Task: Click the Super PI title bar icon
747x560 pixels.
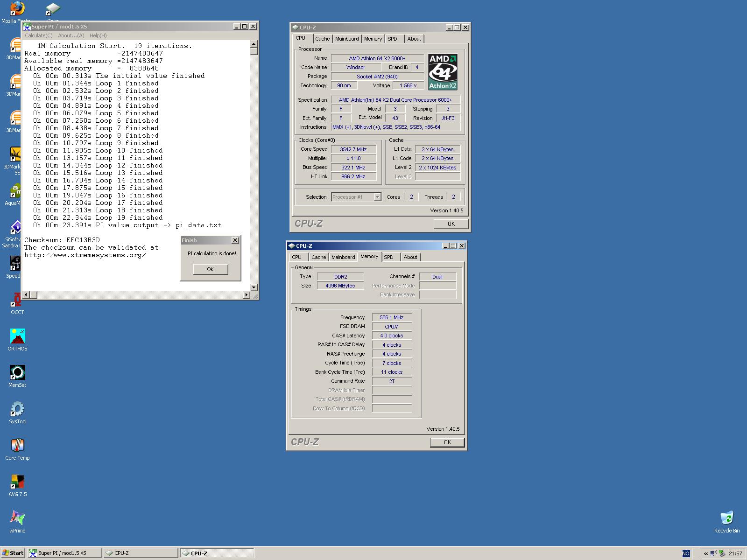Action: pos(27,27)
